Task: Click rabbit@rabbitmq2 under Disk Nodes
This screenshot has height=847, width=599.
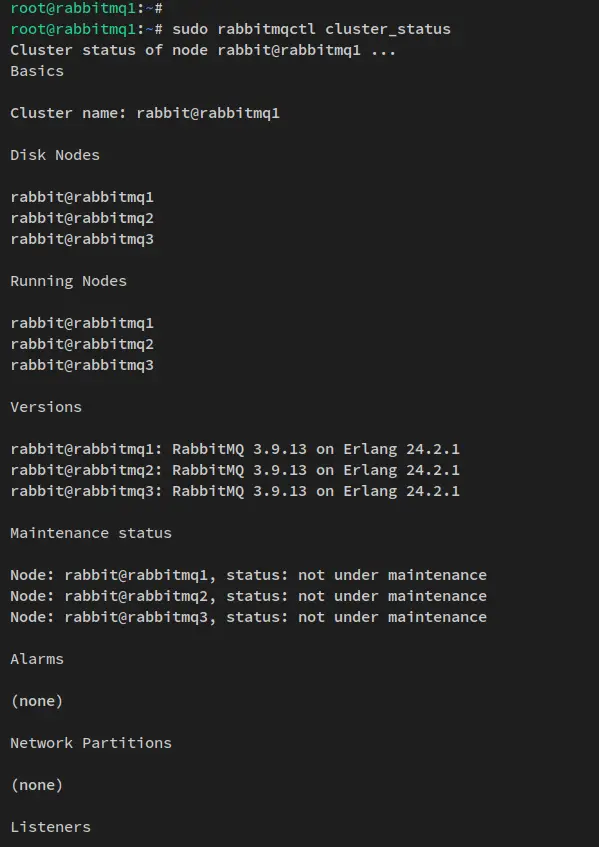Action: (x=82, y=218)
